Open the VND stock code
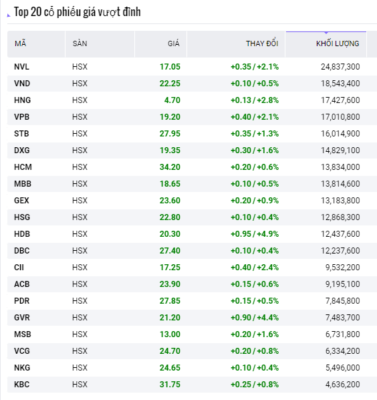This screenshot has height=400, width=377. [x=22, y=84]
